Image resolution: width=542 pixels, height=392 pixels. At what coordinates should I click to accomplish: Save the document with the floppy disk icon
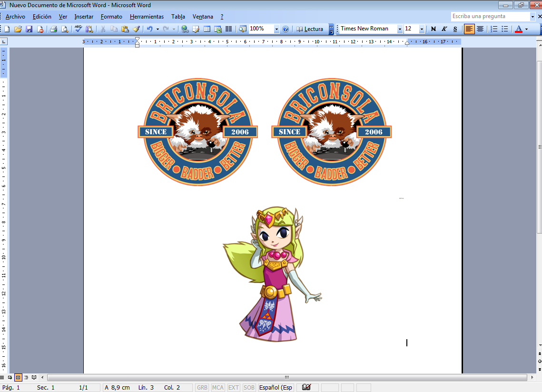point(29,29)
